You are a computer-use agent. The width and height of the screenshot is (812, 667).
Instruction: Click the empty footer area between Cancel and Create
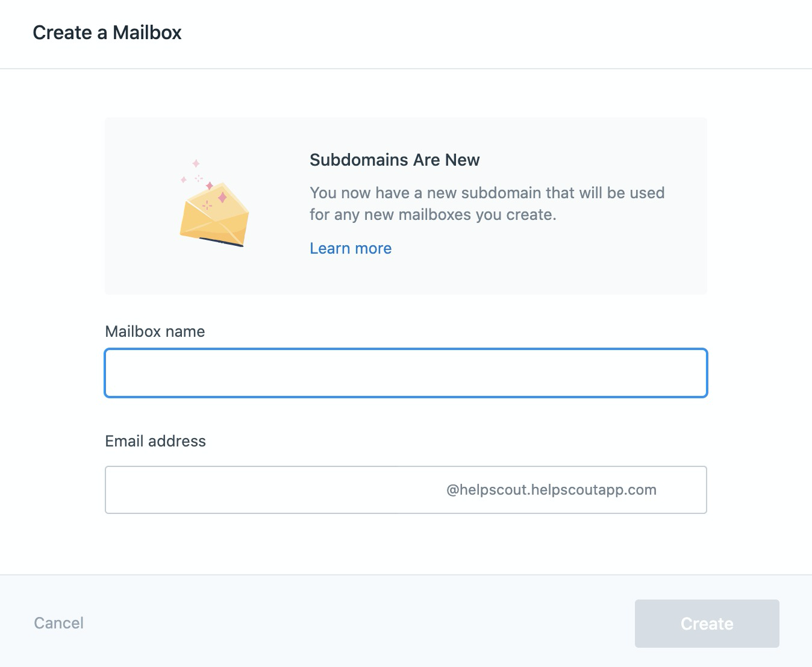pos(361,623)
